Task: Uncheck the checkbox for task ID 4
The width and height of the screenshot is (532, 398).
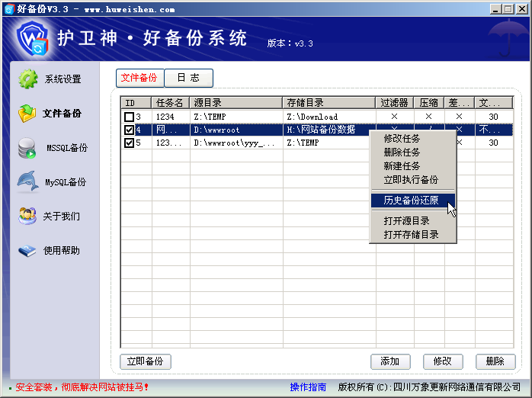Action: click(x=129, y=130)
